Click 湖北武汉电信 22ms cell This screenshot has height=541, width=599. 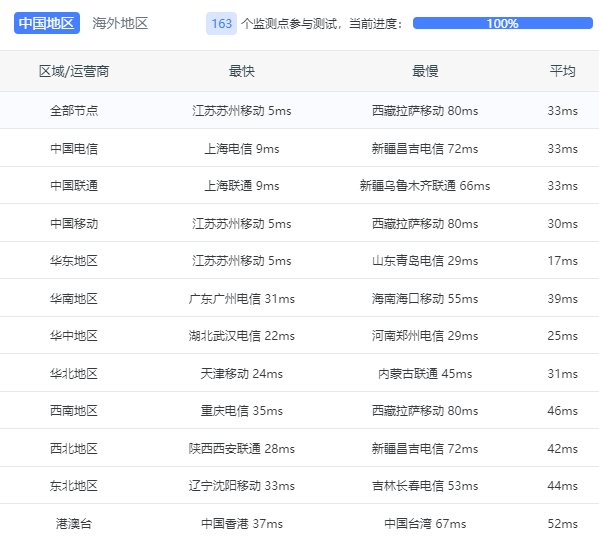click(x=241, y=336)
